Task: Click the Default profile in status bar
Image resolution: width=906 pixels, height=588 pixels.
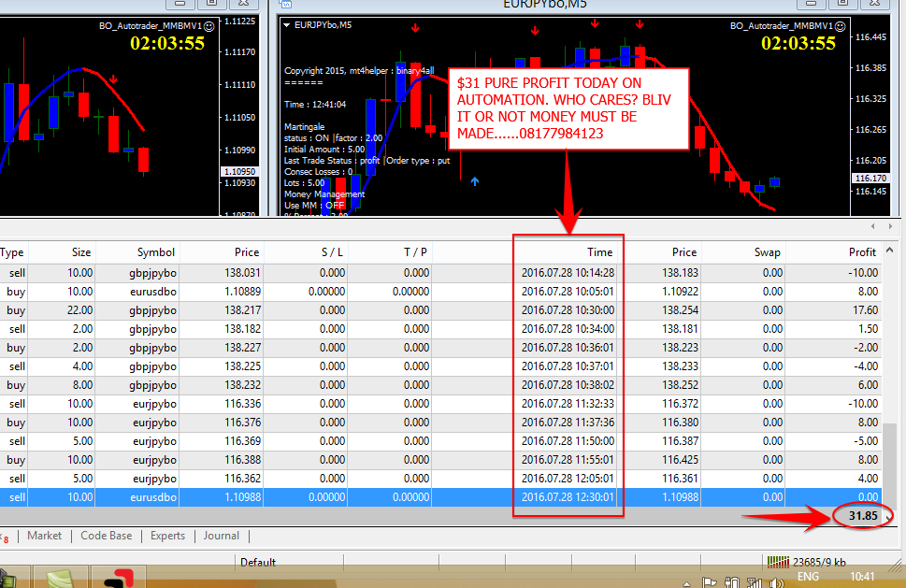Action: 258,562
